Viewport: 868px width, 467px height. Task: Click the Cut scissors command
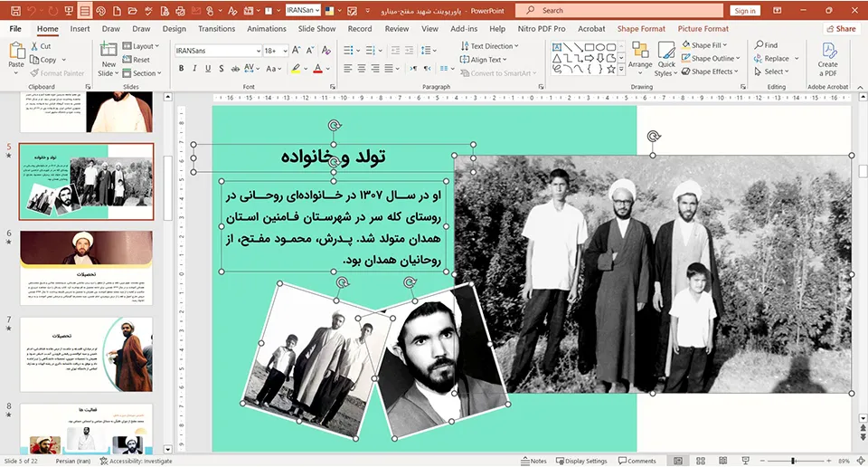point(41,46)
